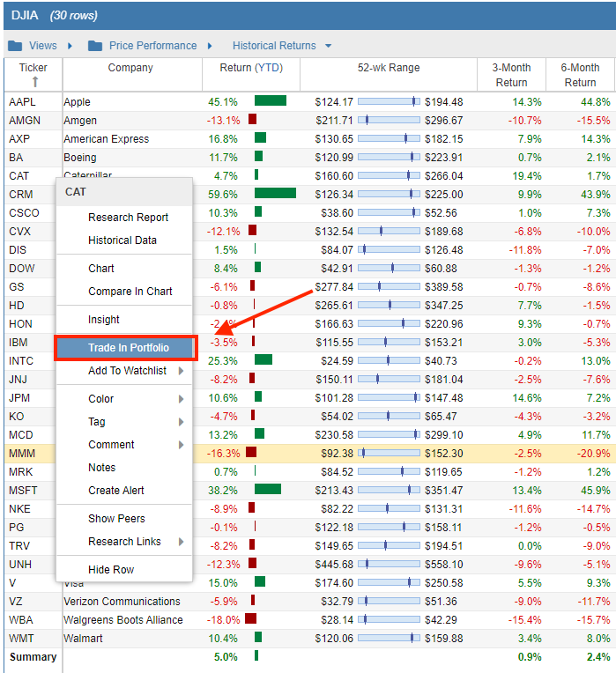Open the Views folder icon
This screenshot has width=616, height=673.
(x=15, y=46)
